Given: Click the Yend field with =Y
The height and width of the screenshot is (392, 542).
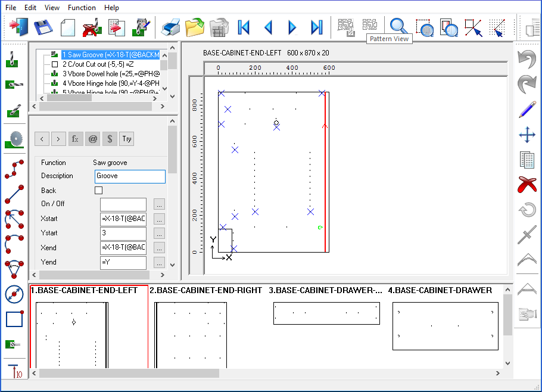Looking at the screenshot, I should pyautogui.click(x=123, y=262).
